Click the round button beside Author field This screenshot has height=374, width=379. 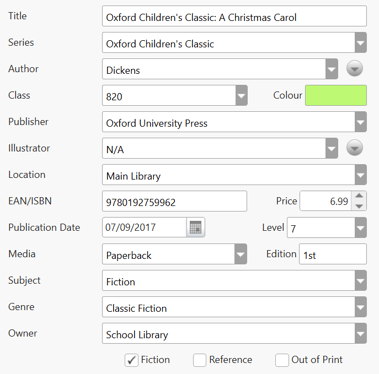(x=354, y=69)
